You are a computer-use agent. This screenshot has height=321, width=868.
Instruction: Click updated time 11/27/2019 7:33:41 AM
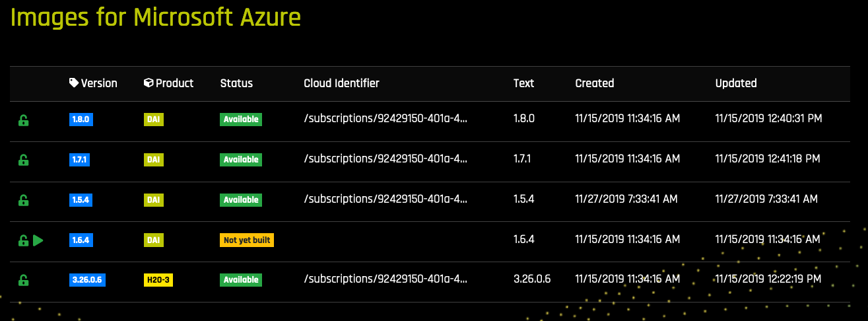click(x=766, y=199)
